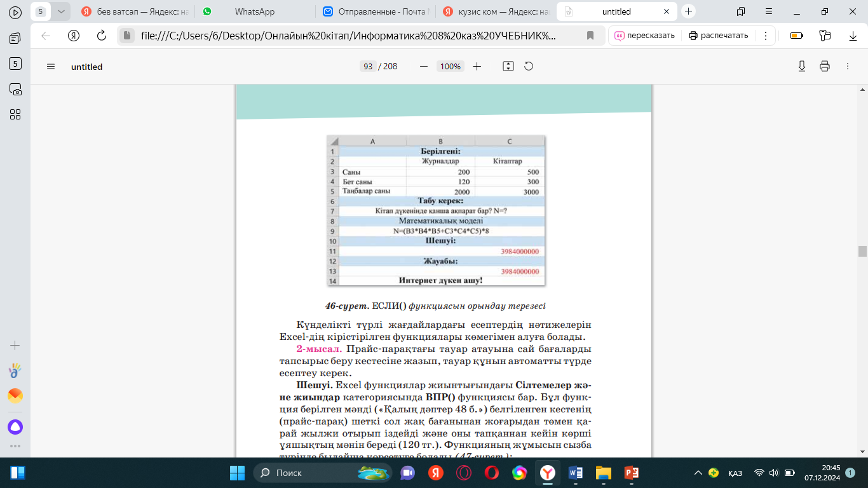This screenshot has height=488, width=868.
Task: Open the services grid in the sidebar
Action: tap(15, 114)
